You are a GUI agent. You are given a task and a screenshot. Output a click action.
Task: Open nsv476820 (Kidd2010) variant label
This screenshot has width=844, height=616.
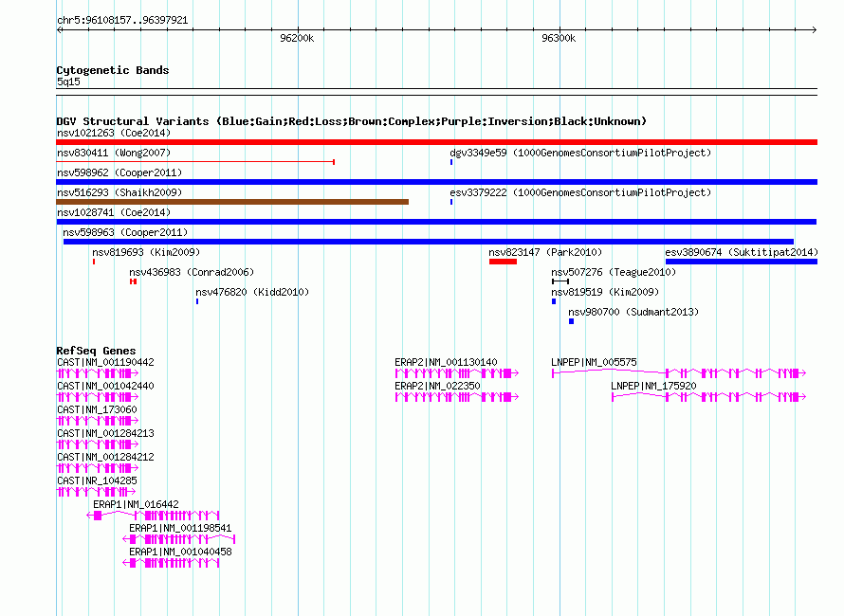coord(252,292)
